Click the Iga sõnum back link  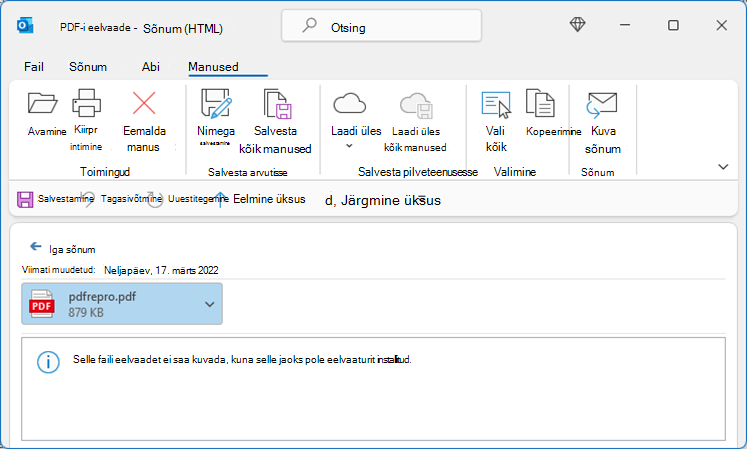point(72,249)
